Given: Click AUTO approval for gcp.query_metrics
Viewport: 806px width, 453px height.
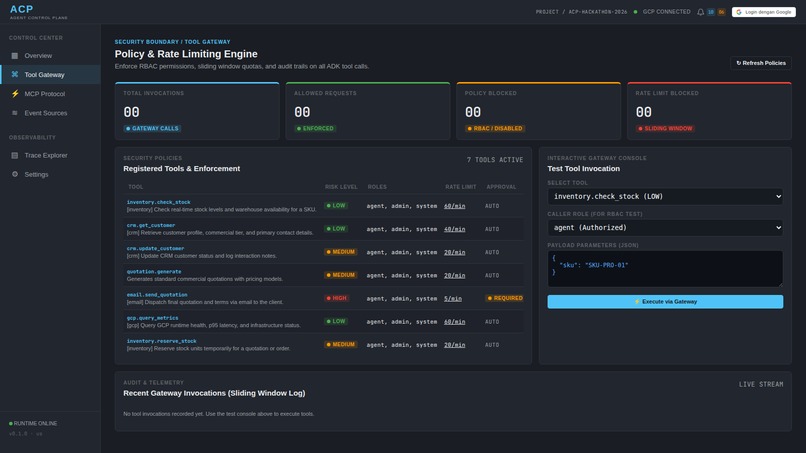Looking at the screenshot, I should tap(492, 321).
